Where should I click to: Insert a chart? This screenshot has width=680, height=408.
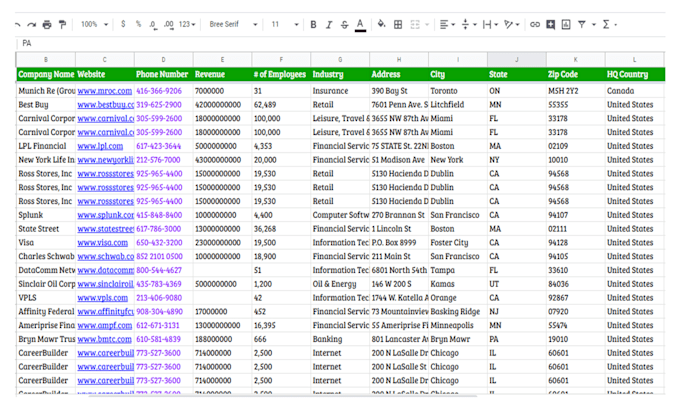[x=566, y=25]
